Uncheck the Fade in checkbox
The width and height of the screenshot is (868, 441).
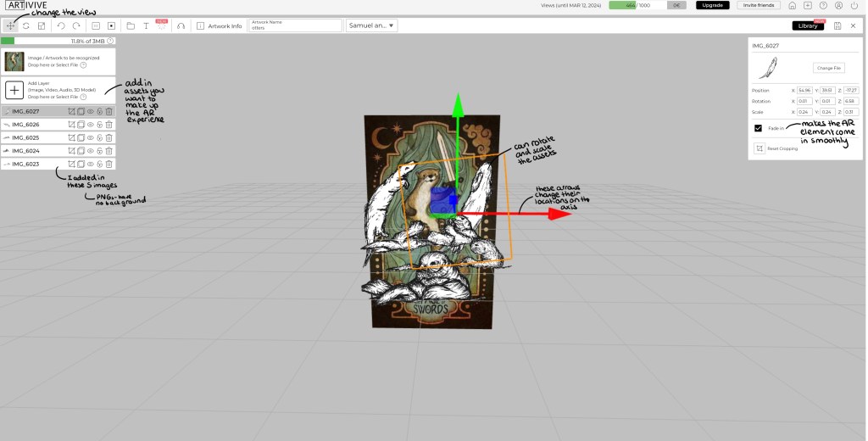tap(759, 128)
